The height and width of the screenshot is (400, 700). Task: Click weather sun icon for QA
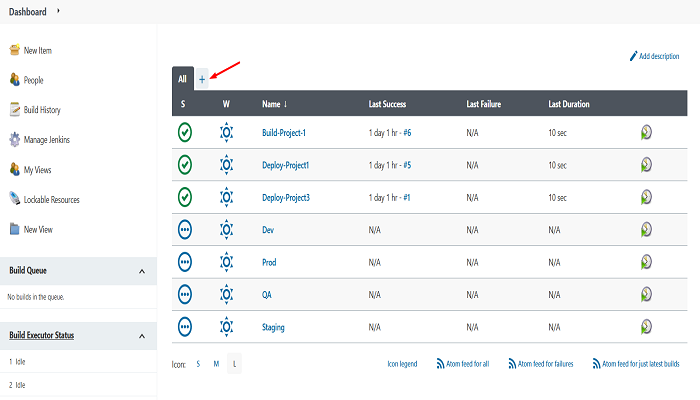pyautogui.click(x=226, y=294)
